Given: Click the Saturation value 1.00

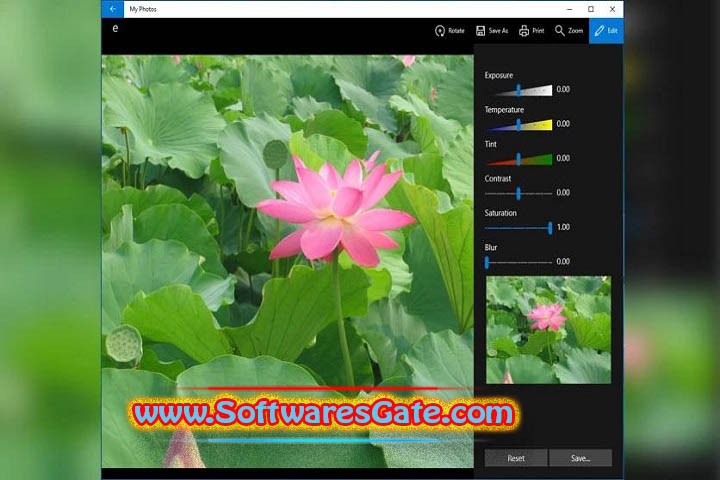Looking at the screenshot, I should point(563,227).
